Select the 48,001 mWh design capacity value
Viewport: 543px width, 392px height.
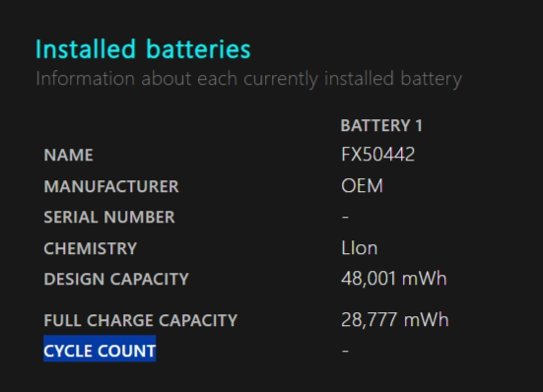pyautogui.click(x=394, y=279)
